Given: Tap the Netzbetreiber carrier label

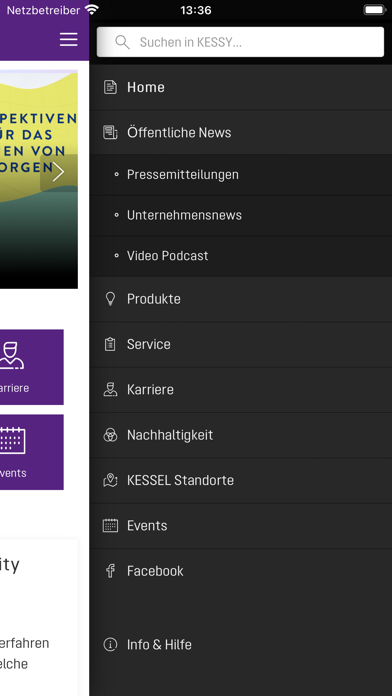Looking at the screenshot, I should [43, 10].
